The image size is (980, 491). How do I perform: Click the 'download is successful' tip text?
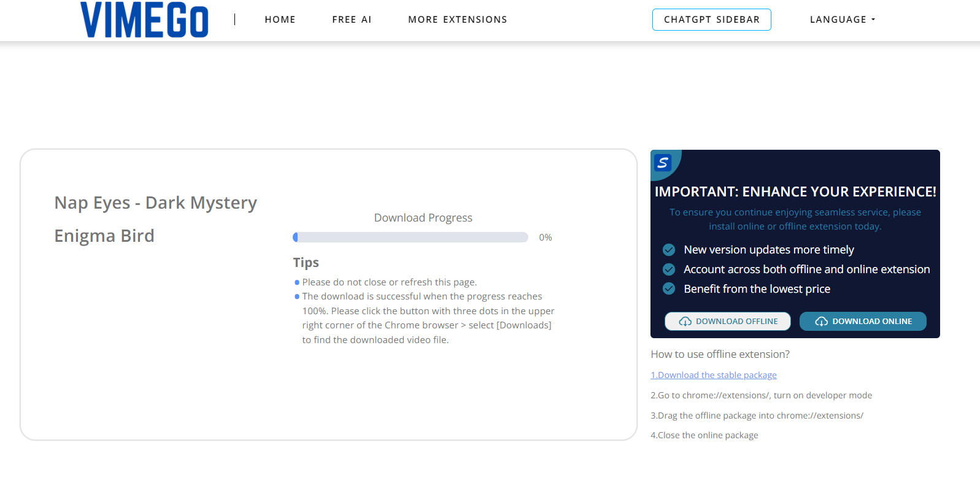click(428, 318)
